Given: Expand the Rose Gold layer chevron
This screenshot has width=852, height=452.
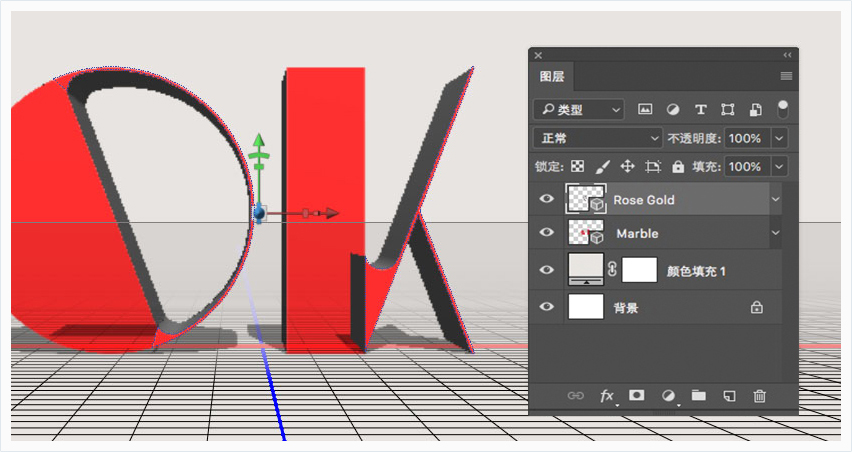Looking at the screenshot, I should pyautogui.click(x=775, y=199).
